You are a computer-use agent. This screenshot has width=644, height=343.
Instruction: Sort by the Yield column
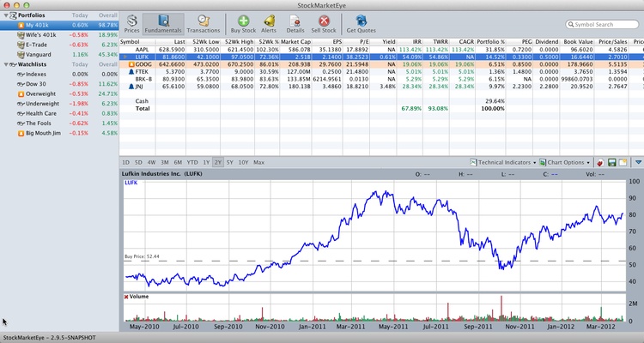[x=383, y=42]
